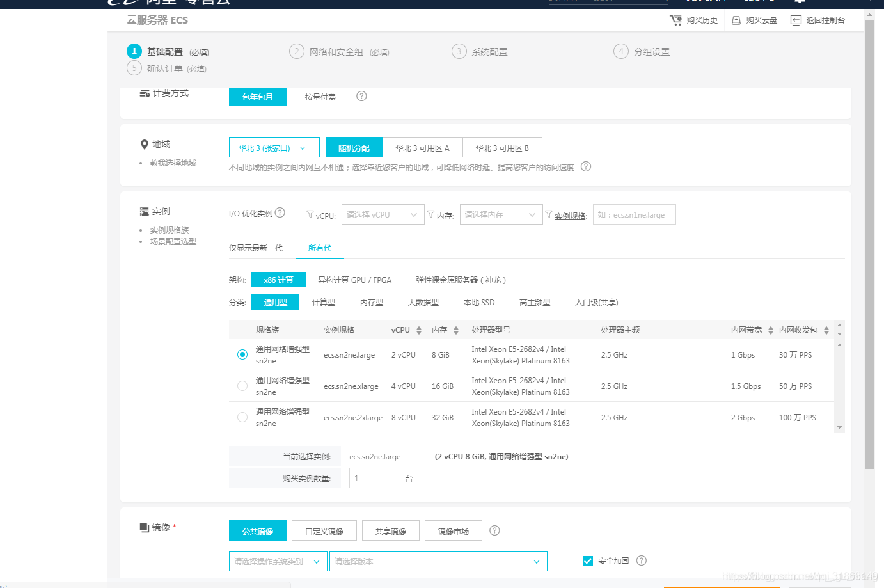This screenshot has width=884, height=588.
Task: Click step 4 分组设置 circle
Action: 621,51
